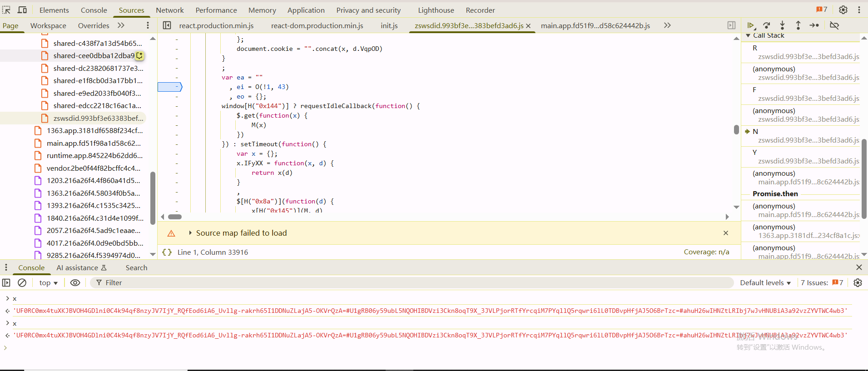
Task: Open the Default levels dropdown
Action: point(765,282)
